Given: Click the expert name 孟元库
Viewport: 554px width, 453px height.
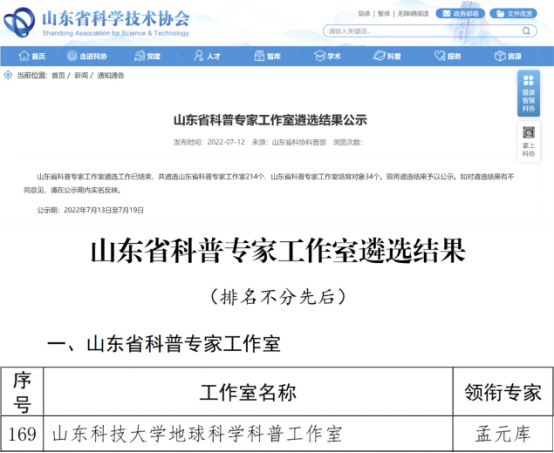Looking at the screenshot, I should pos(503,434).
